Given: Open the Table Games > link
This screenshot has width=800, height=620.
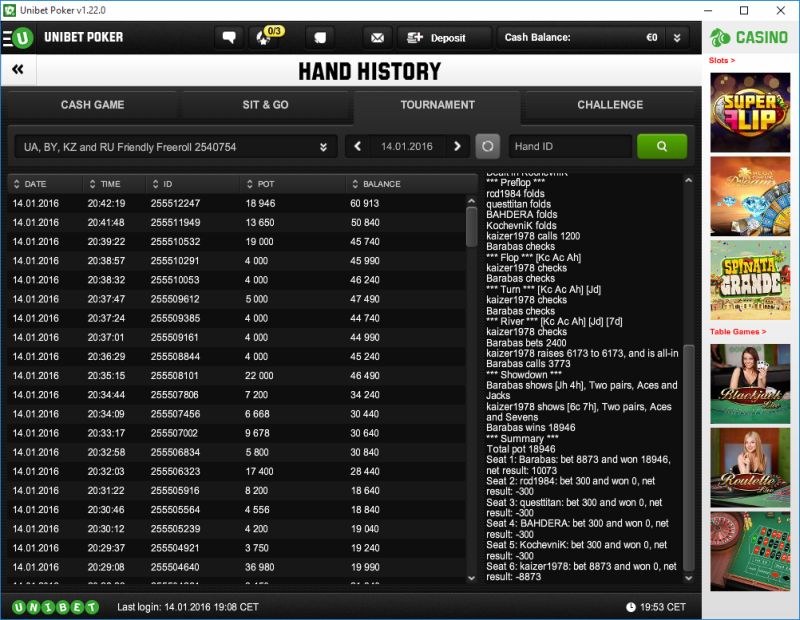Looking at the screenshot, I should (x=738, y=332).
